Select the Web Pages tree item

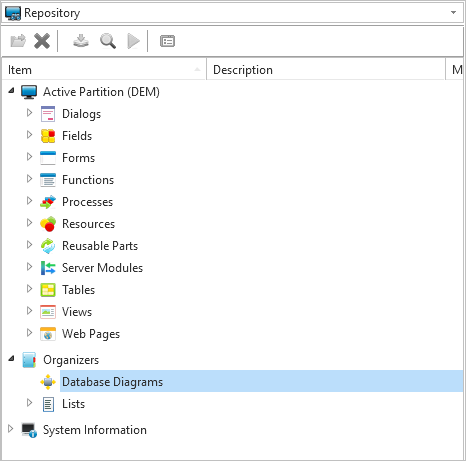pyautogui.click(x=91, y=334)
